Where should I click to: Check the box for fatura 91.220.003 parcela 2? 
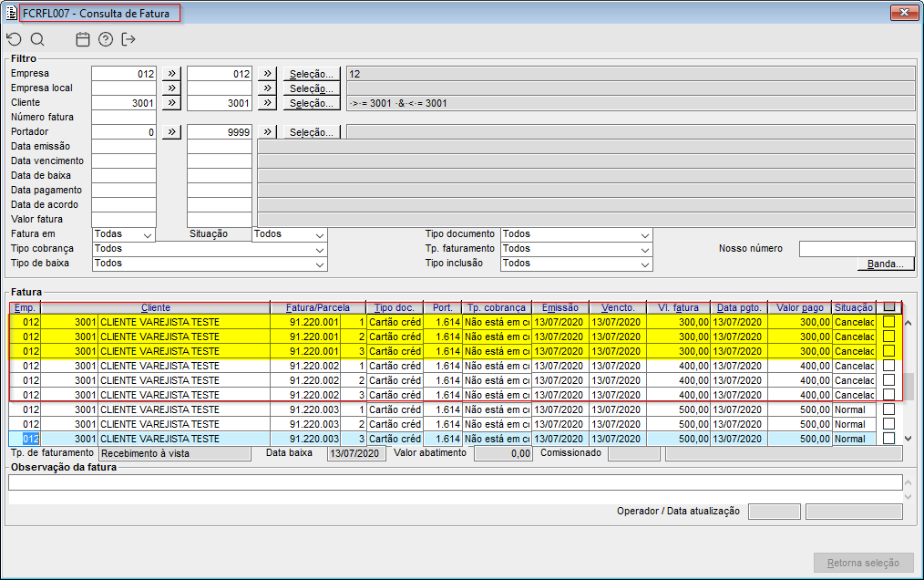[x=888, y=424]
